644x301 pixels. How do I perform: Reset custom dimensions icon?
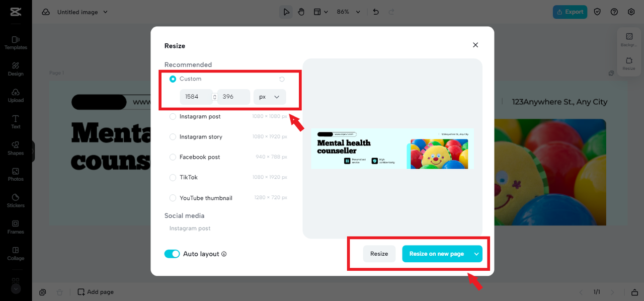pos(282,79)
